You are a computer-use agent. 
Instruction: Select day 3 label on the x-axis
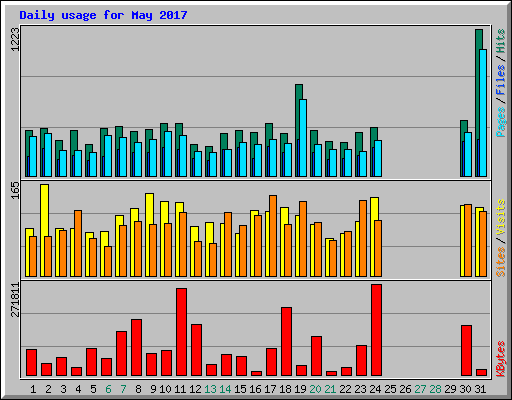click(63, 389)
